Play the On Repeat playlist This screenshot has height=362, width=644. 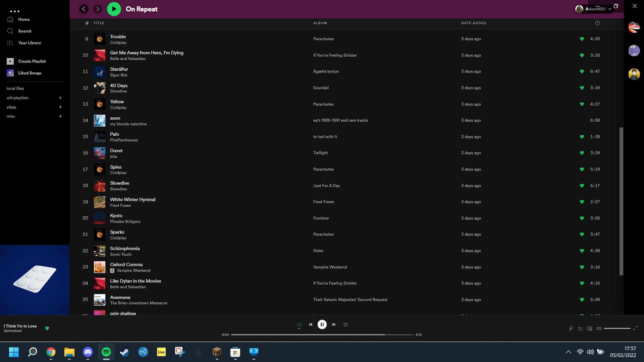tap(114, 9)
